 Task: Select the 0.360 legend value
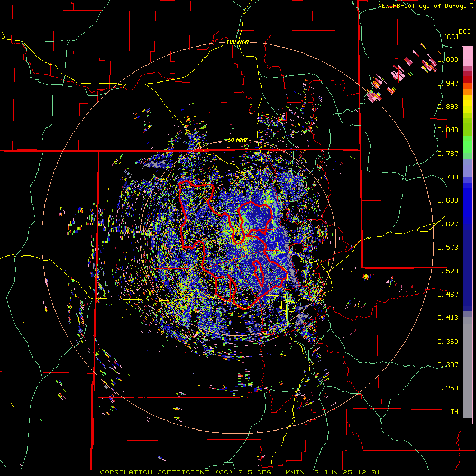pyautogui.click(x=448, y=342)
